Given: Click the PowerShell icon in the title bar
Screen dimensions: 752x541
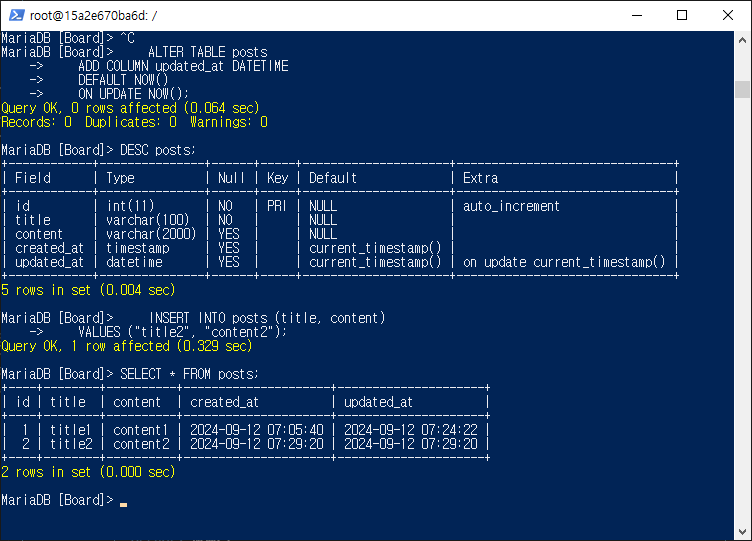Looking at the screenshot, I should coord(16,15).
